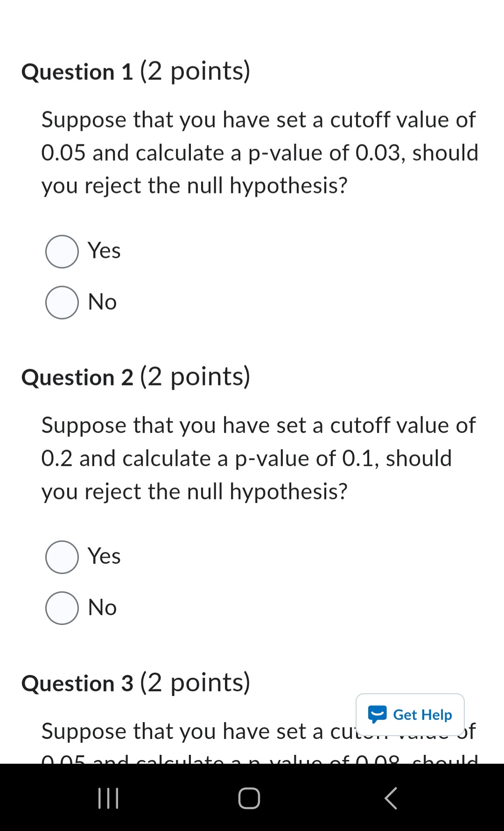Open the Get Help button

(x=410, y=715)
